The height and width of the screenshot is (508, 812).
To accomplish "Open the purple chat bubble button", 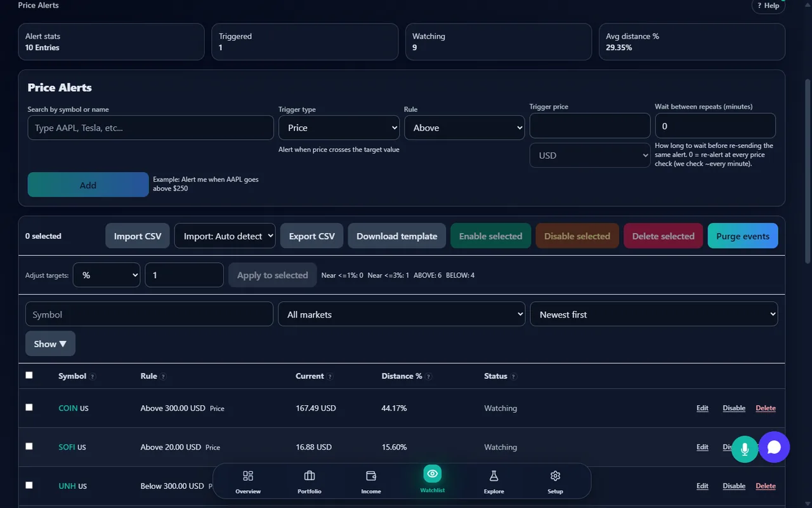I will click(x=774, y=447).
